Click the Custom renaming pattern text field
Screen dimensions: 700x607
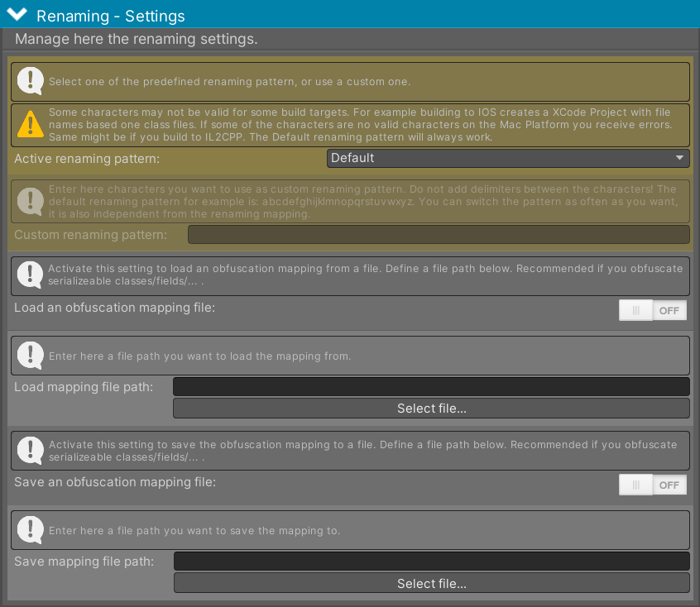[439, 234]
